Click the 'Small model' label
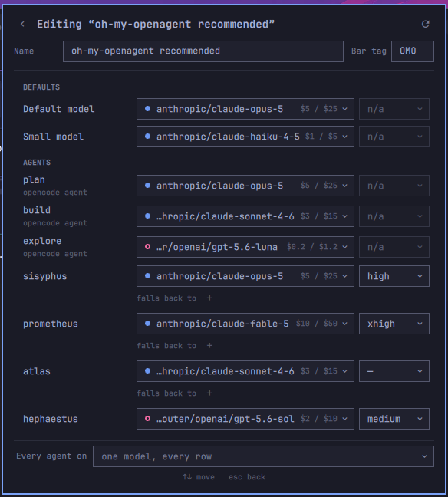448x497 pixels. (x=53, y=137)
